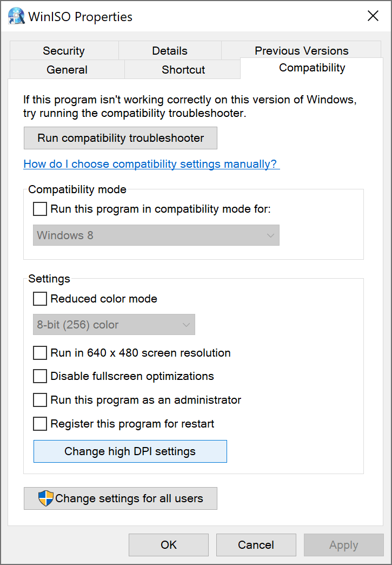Click the WinISO application icon in the title bar

point(16,16)
